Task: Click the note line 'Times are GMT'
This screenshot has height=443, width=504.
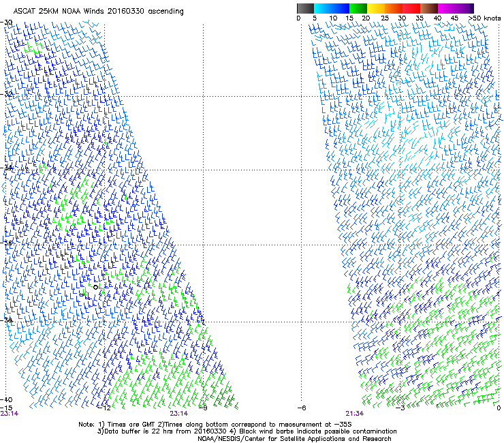Action: [129, 425]
